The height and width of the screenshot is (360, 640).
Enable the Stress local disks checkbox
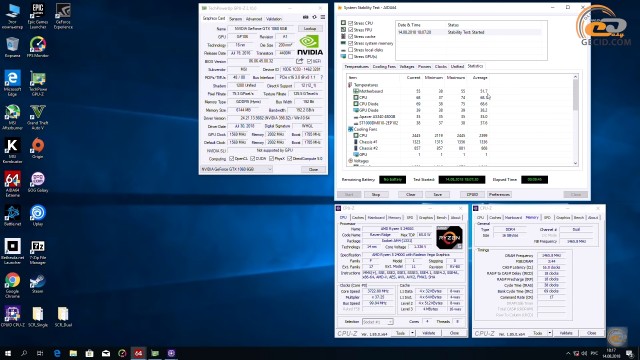pyautogui.click(x=351, y=49)
